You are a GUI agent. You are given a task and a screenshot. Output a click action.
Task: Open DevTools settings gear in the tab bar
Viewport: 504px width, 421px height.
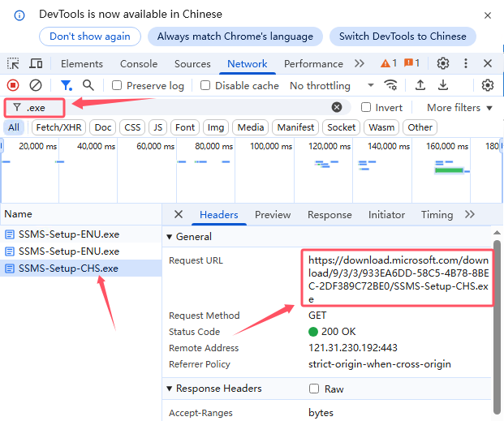(x=443, y=63)
